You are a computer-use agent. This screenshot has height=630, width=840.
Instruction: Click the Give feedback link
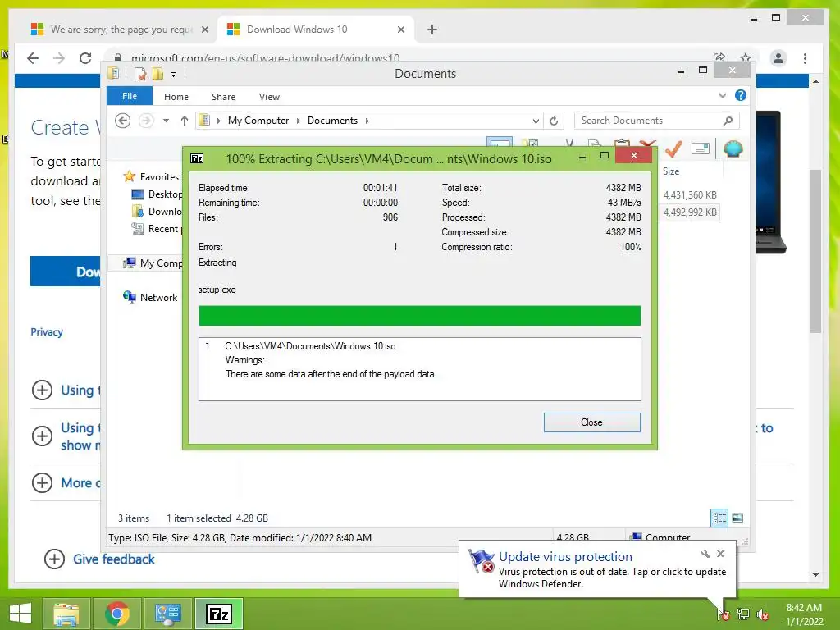[113, 559]
